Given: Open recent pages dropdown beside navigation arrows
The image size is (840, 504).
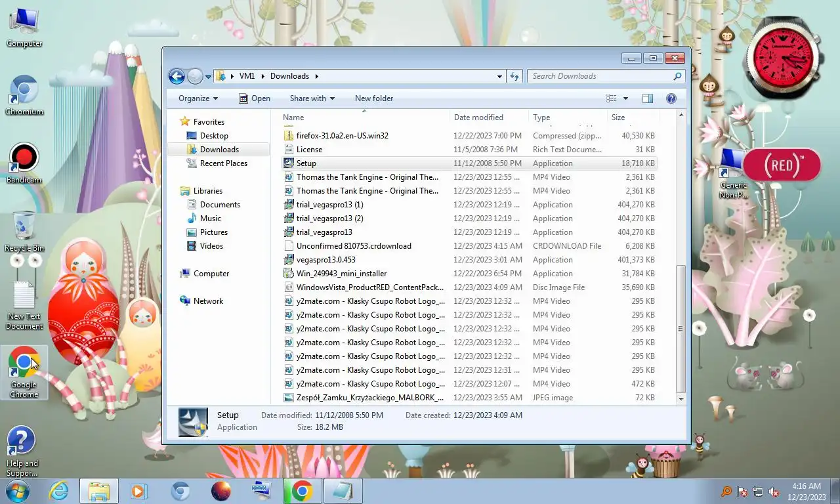Looking at the screenshot, I should [x=208, y=77].
